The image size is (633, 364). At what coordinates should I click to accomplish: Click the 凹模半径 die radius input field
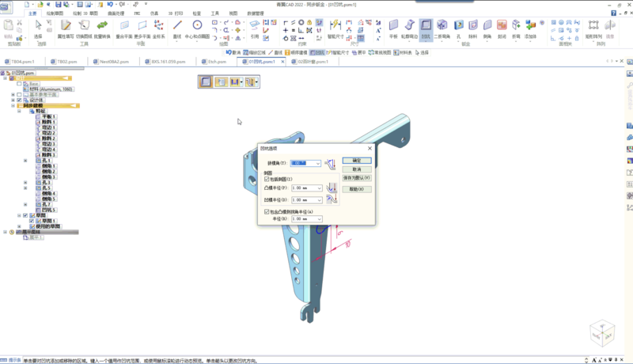(x=303, y=200)
